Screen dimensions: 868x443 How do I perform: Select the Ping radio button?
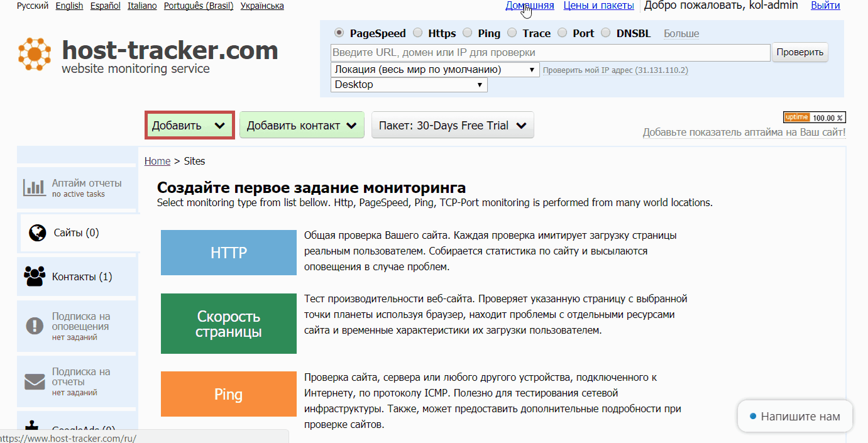[467, 33]
